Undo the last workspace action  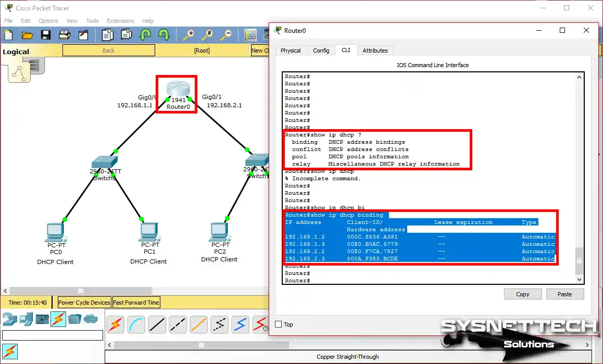pyautogui.click(x=146, y=35)
